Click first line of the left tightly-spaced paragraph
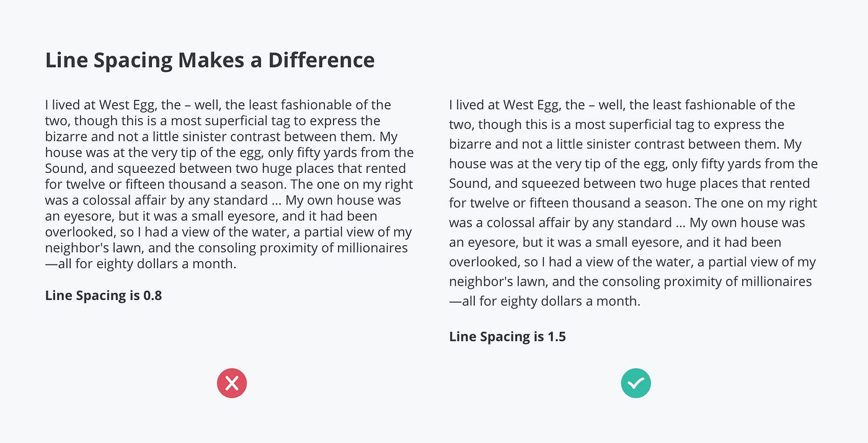Image resolution: width=868 pixels, height=443 pixels. point(218,105)
